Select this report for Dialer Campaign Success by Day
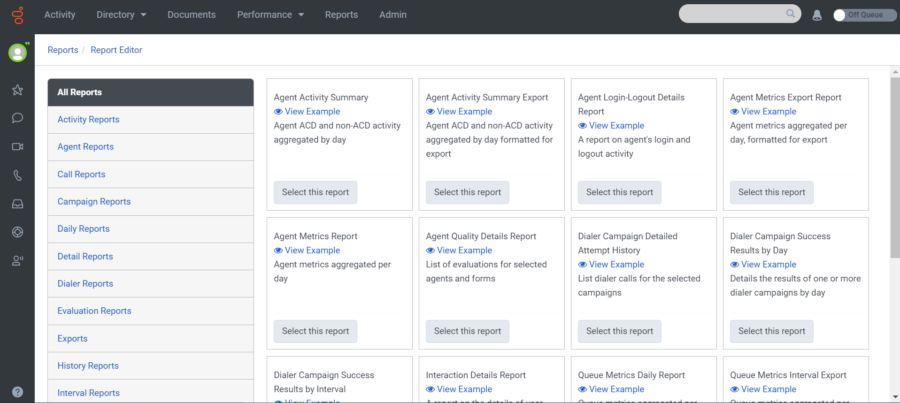Image resolution: width=900 pixels, height=403 pixels. 771,331
